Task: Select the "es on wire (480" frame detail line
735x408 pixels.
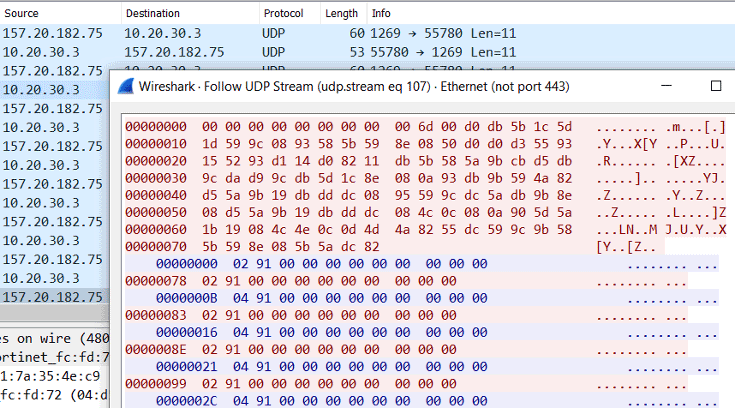Action: (x=52, y=338)
